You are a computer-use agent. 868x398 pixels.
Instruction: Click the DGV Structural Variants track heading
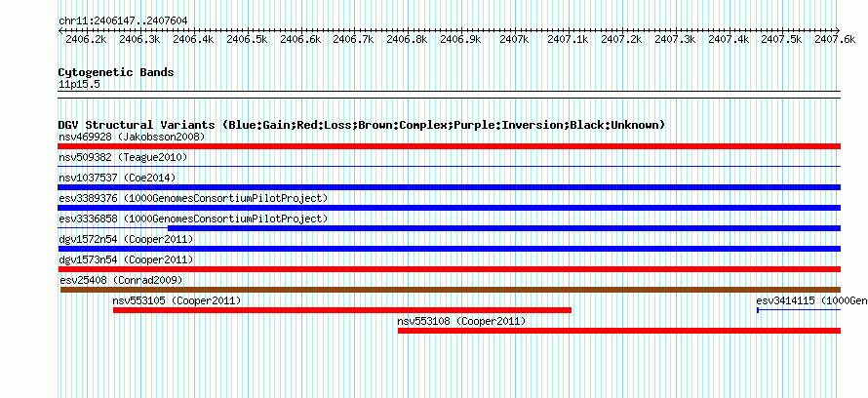362,125
